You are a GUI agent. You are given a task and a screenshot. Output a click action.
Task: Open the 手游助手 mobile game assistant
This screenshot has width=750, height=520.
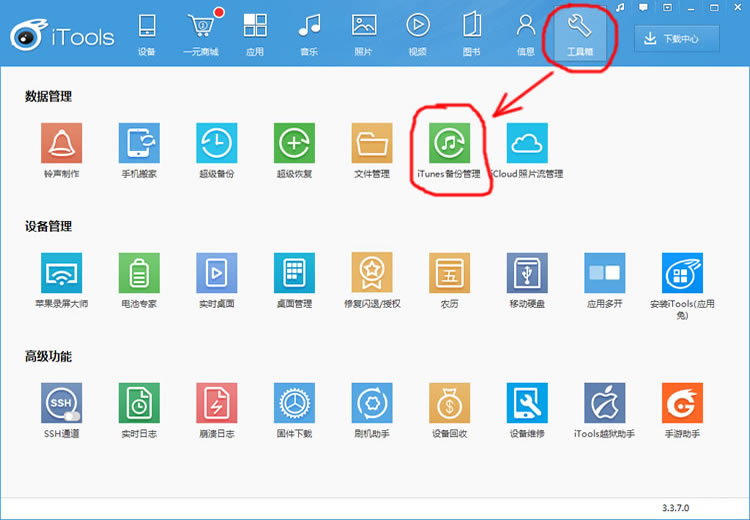coord(682,403)
